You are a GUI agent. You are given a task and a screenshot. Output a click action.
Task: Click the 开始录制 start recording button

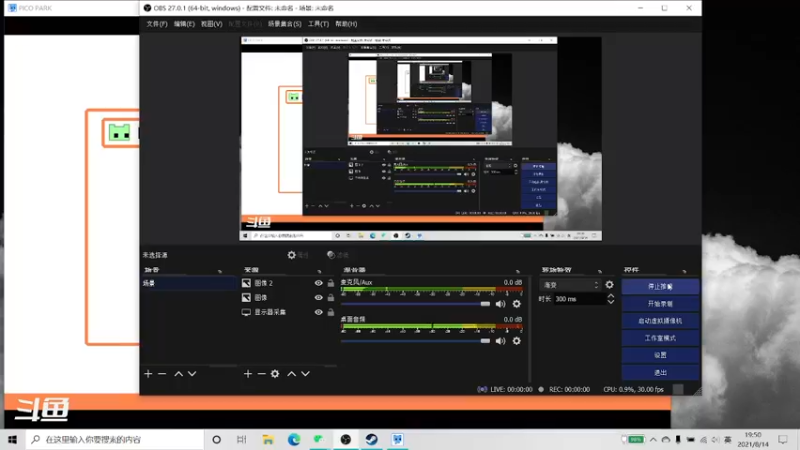660,304
